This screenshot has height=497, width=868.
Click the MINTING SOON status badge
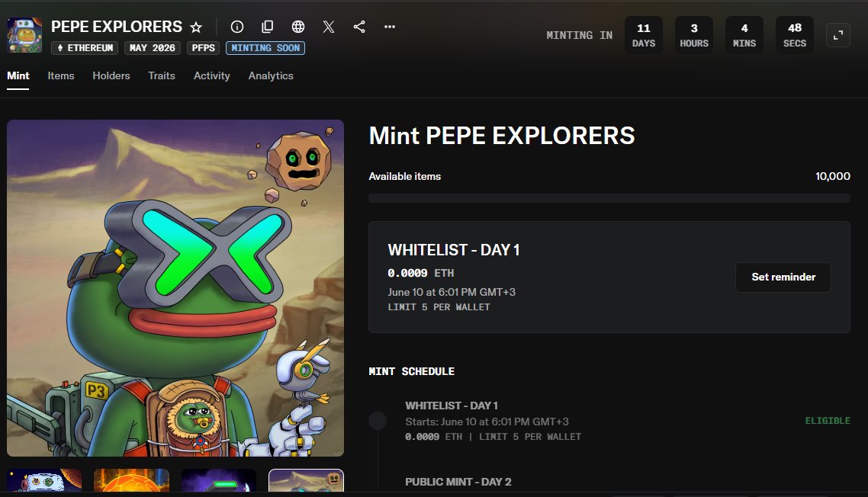pyautogui.click(x=265, y=48)
